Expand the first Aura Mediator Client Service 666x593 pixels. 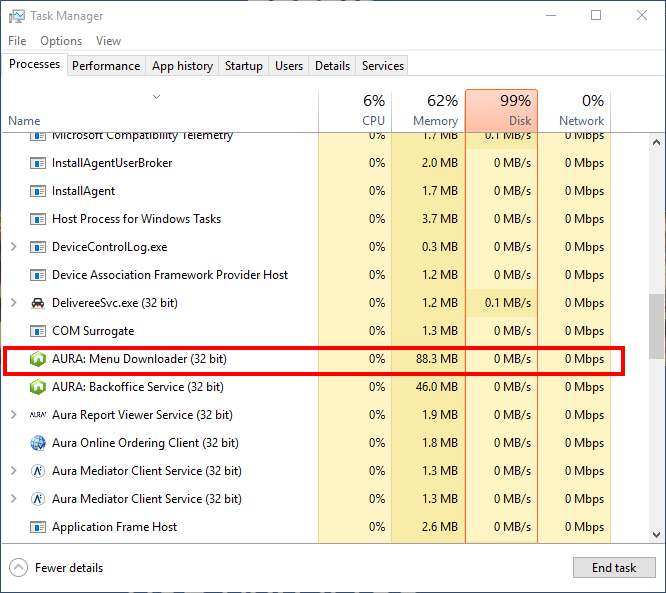(x=14, y=471)
